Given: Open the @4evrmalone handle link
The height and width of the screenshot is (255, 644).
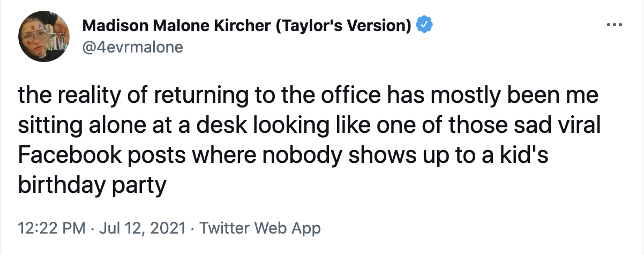Looking at the screenshot, I should click(132, 47).
